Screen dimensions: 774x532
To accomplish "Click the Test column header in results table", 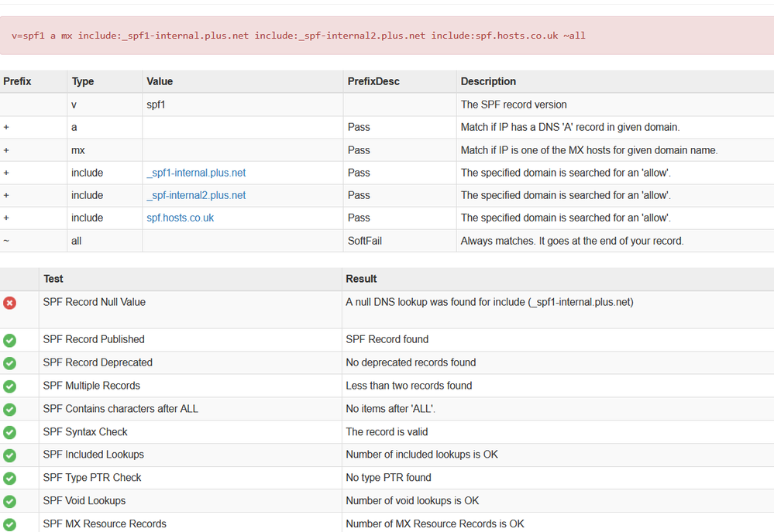I will click(x=53, y=279).
